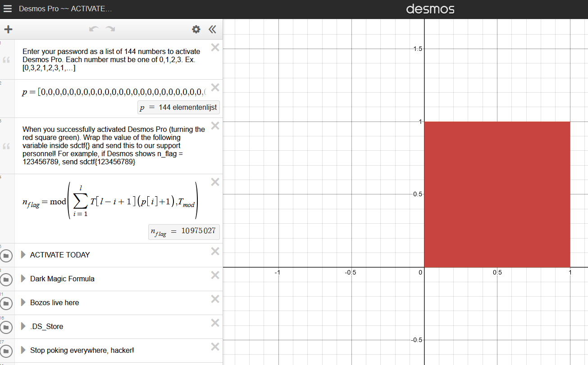Click the 144 elementenlijst result box

click(x=178, y=108)
